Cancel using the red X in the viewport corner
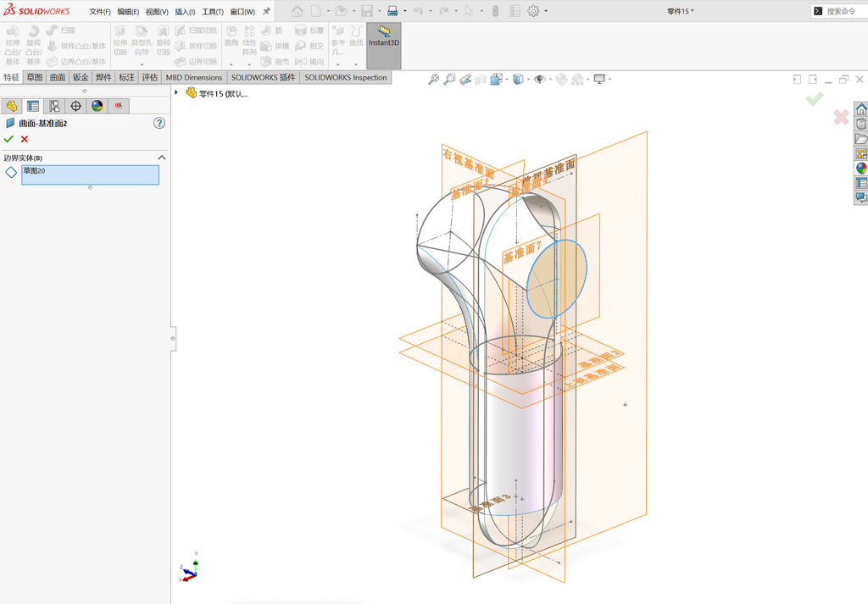 [841, 117]
